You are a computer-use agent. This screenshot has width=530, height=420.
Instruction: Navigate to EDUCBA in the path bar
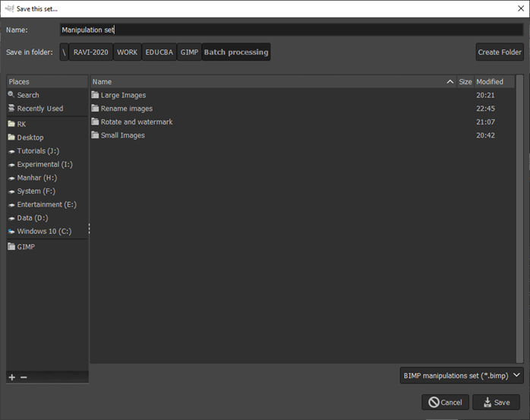pyautogui.click(x=159, y=52)
